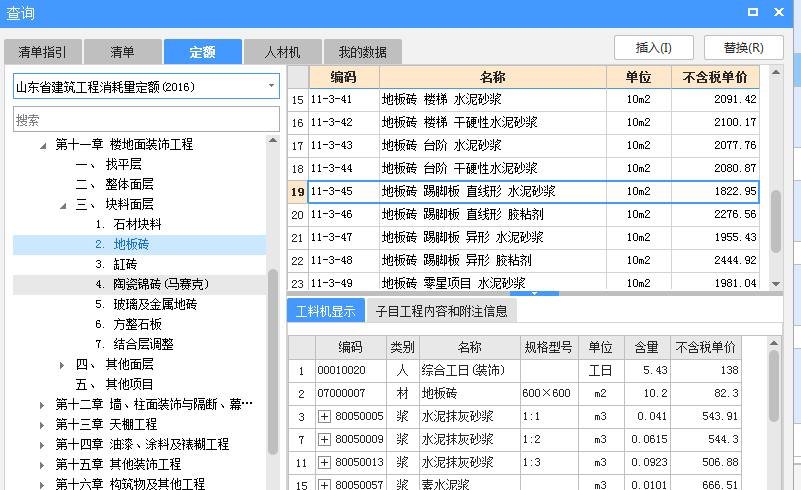Select 7. 结合层调整 tree item
The image size is (801, 490).
(134, 344)
